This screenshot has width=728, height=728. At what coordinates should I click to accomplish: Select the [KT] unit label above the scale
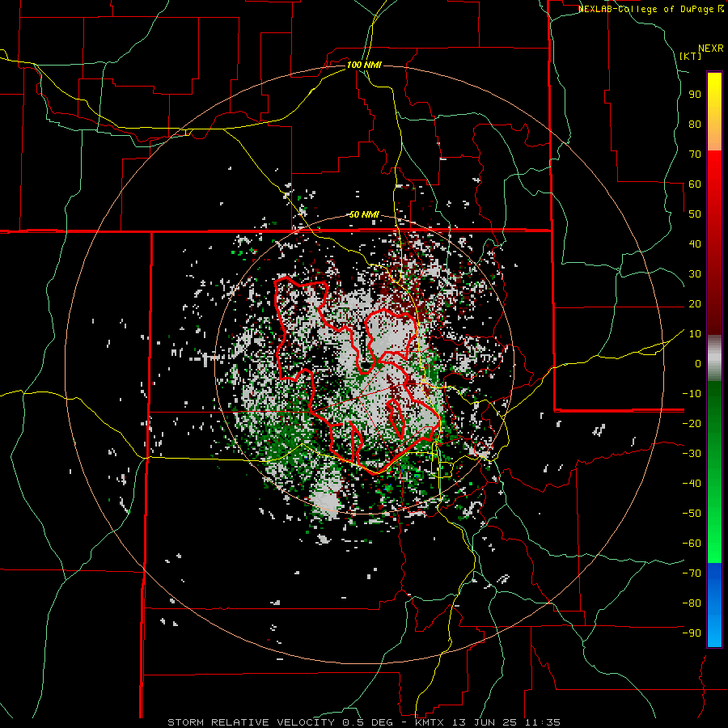coord(691,56)
